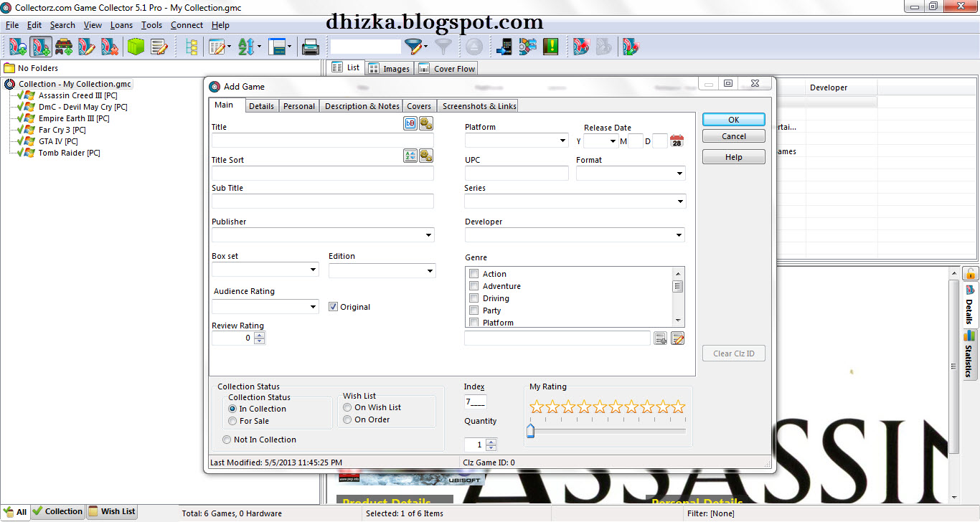The height and width of the screenshot is (522, 980).
Task: Click into the Title text field
Action: coord(322,141)
